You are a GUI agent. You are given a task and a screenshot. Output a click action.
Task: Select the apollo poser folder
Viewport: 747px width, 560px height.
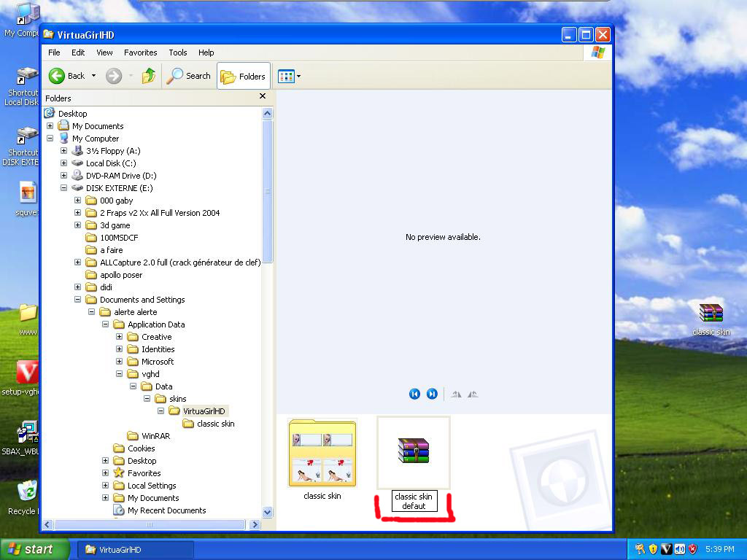[x=121, y=275]
